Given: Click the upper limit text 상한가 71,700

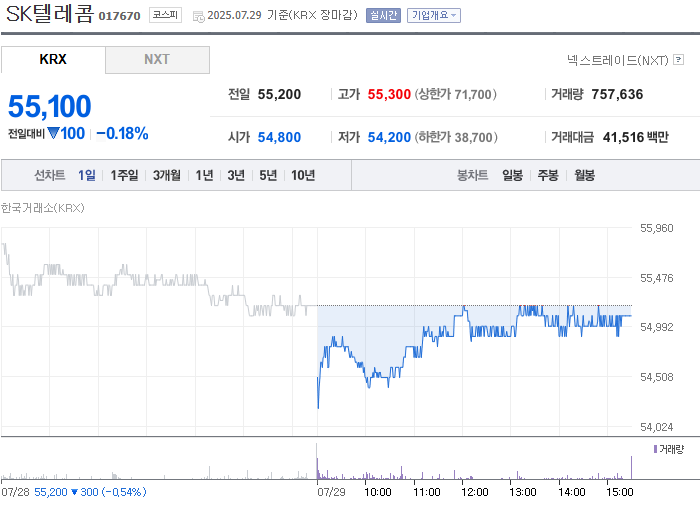Looking at the screenshot, I should coord(455,94).
